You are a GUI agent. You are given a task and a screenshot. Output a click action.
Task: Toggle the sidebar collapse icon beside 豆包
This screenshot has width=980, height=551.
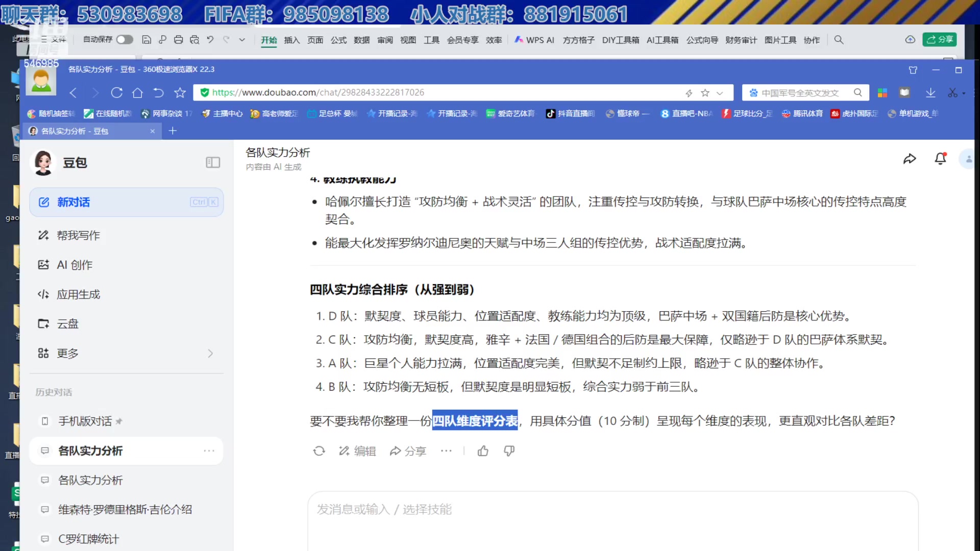pyautogui.click(x=213, y=162)
